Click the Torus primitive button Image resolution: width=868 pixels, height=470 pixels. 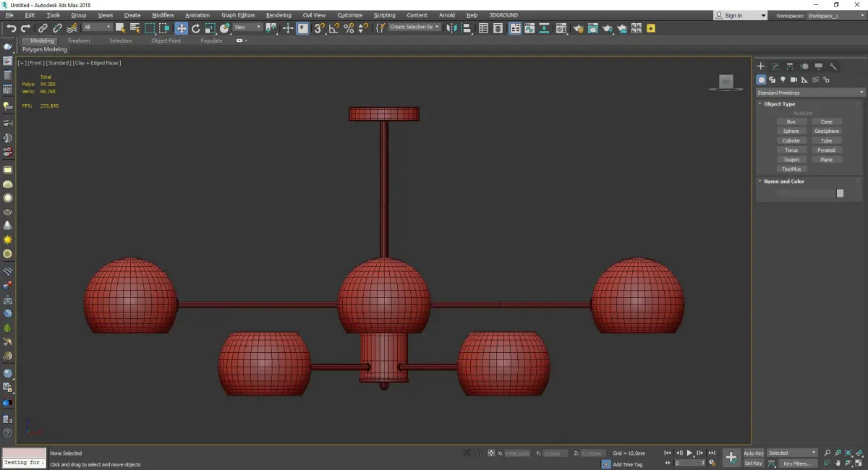(x=791, y=150)
